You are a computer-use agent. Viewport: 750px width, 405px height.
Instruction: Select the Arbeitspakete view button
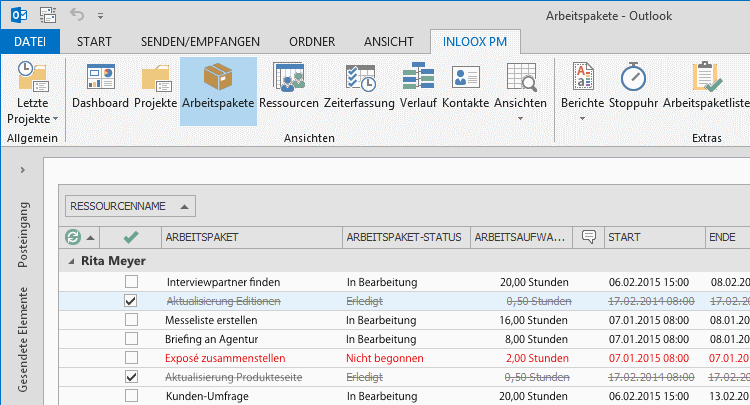218,91
